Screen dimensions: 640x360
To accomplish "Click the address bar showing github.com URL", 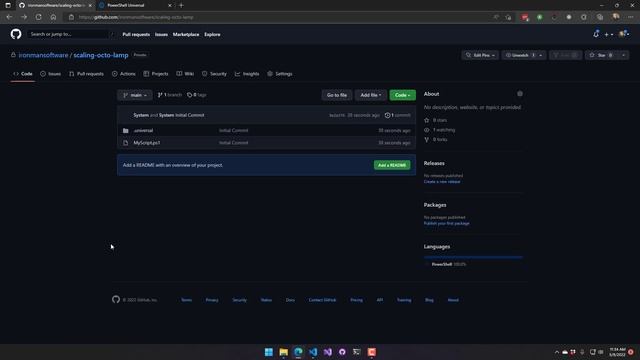I will [278, 17].
